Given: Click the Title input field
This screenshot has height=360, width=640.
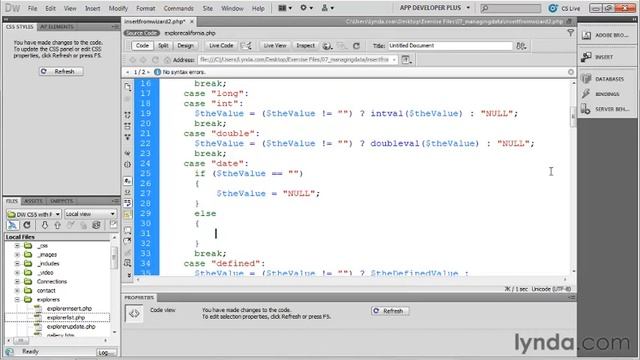Looking at the screenshot, I should coord(450,46).
